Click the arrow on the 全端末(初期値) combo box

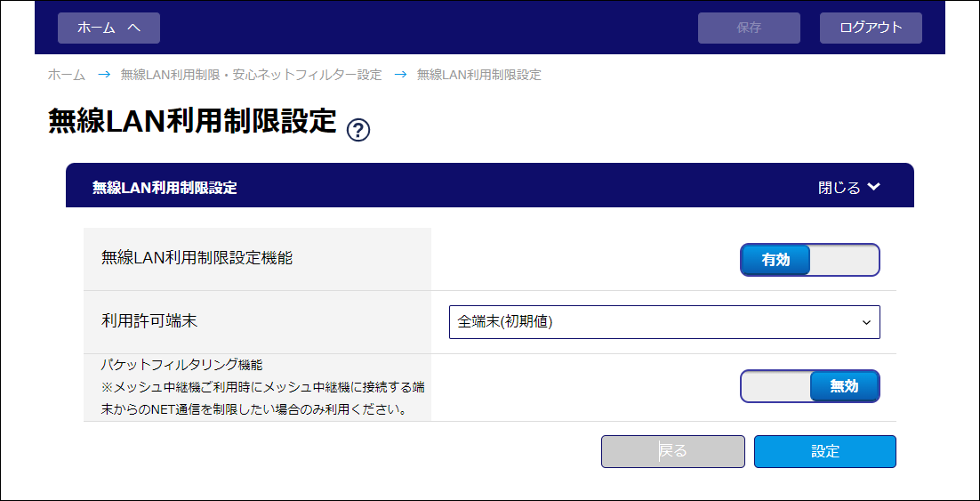[866, 322]
